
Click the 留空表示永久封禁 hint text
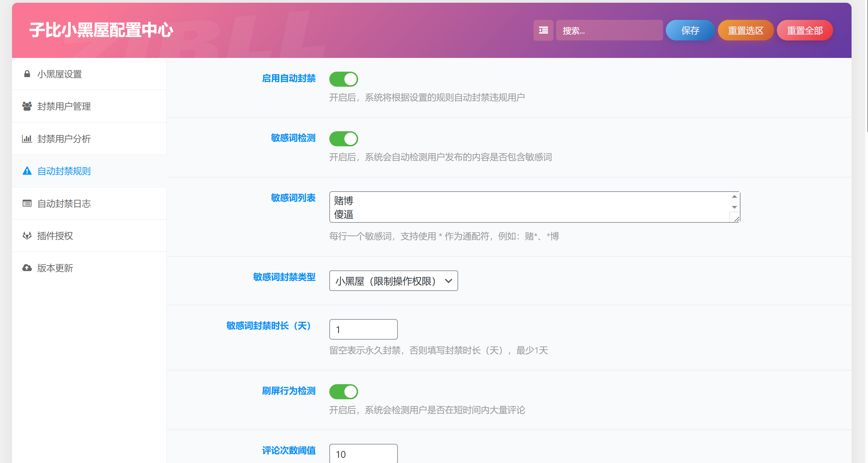point(439,350)
